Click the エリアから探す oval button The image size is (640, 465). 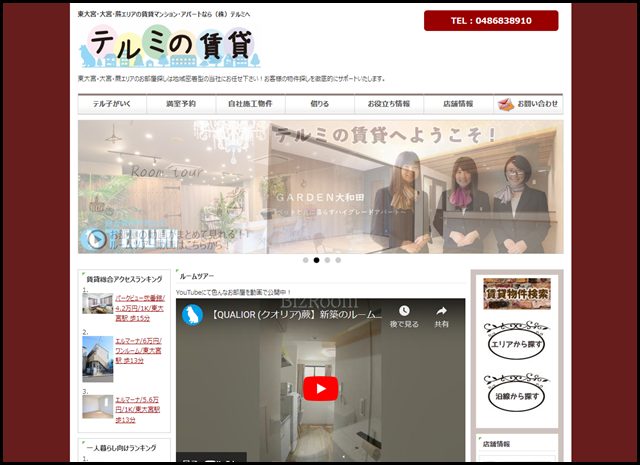point(516,340)
